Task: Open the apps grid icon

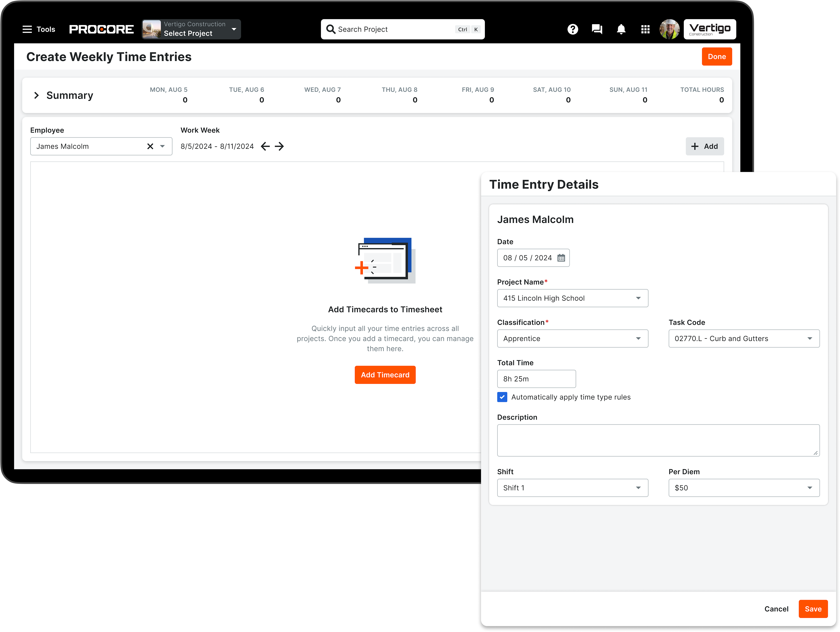Action: (x=645, y=29)
